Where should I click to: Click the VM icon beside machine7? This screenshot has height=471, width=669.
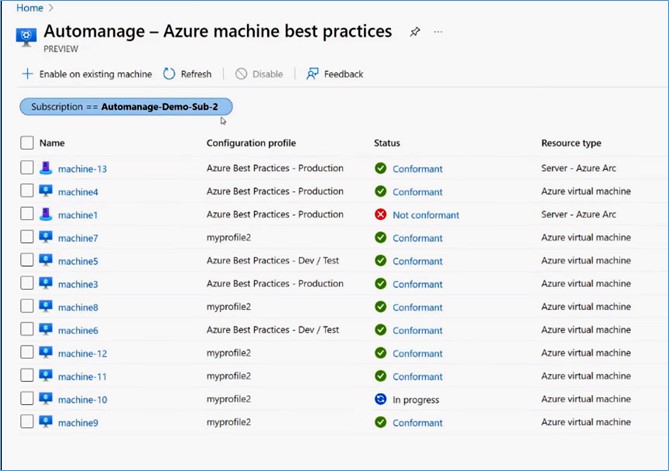click(x=46, y=237)
